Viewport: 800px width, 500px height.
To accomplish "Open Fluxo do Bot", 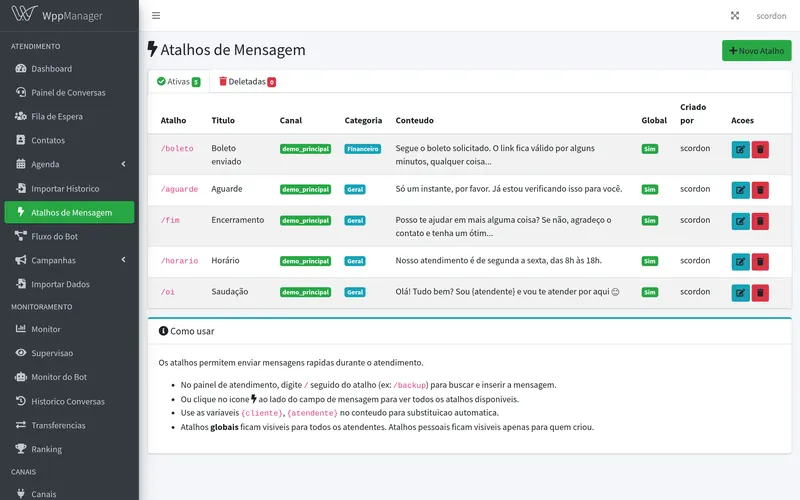I will [x=69, y=236].
